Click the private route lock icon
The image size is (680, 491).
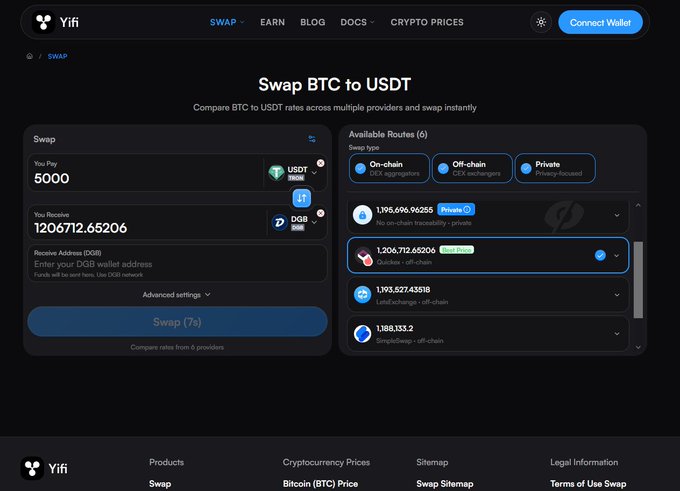363,215
